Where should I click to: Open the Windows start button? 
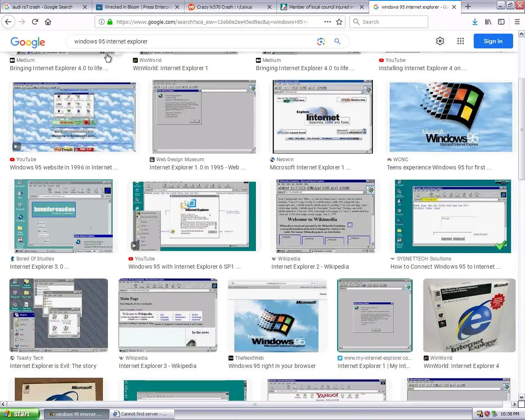tap(20, 414)
